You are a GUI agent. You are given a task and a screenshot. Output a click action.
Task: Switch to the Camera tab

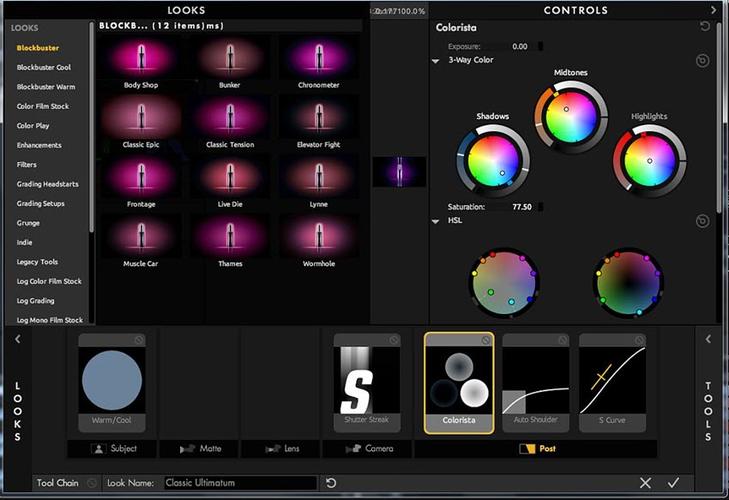(367, 449)
